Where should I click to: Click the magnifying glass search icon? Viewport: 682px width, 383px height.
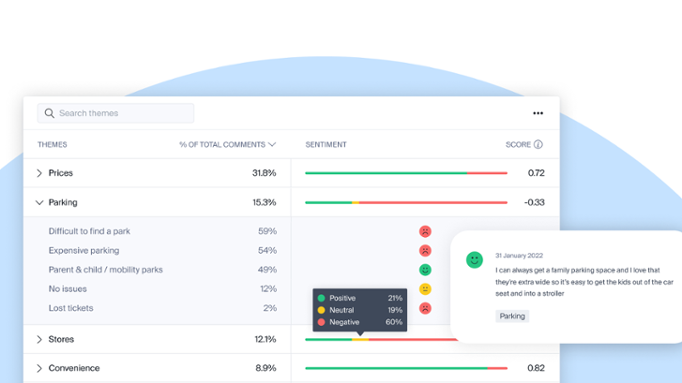49,113
